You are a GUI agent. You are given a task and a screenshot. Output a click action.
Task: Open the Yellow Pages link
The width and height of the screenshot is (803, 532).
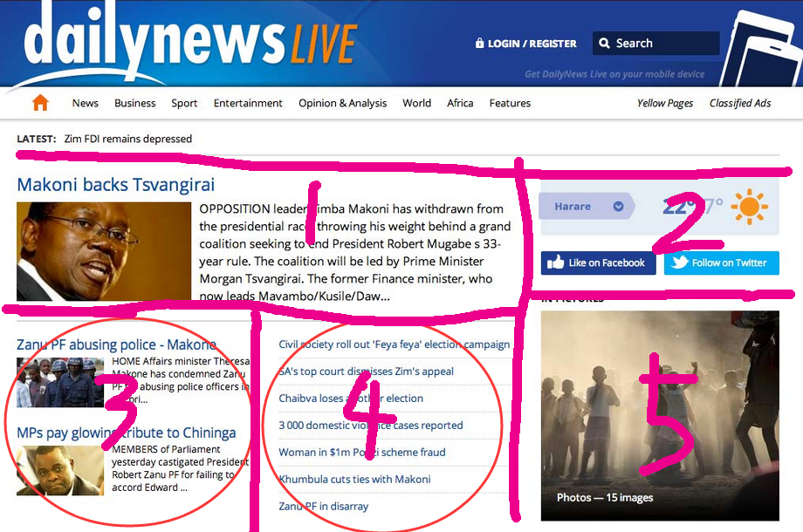click(x=665, y=103)
